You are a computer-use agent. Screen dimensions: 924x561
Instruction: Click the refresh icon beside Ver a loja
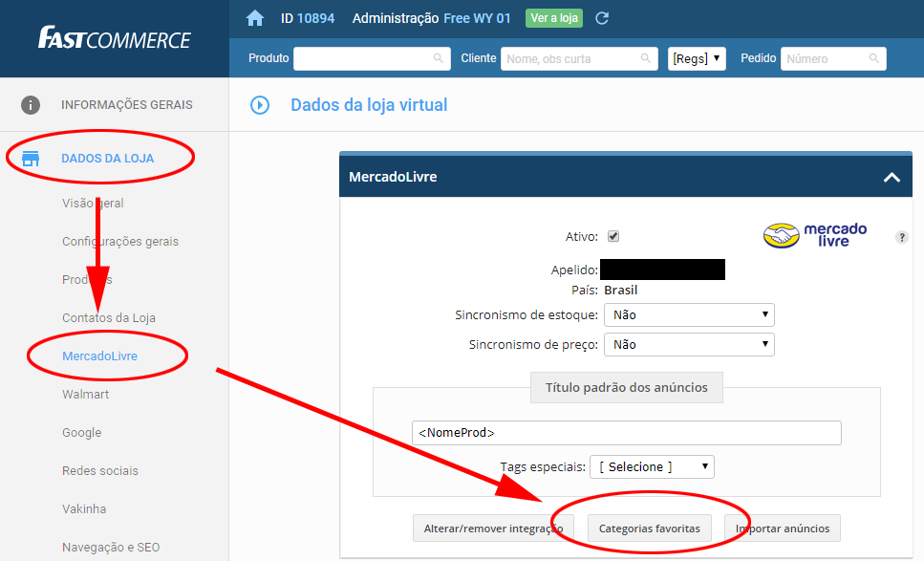point(602,18)
